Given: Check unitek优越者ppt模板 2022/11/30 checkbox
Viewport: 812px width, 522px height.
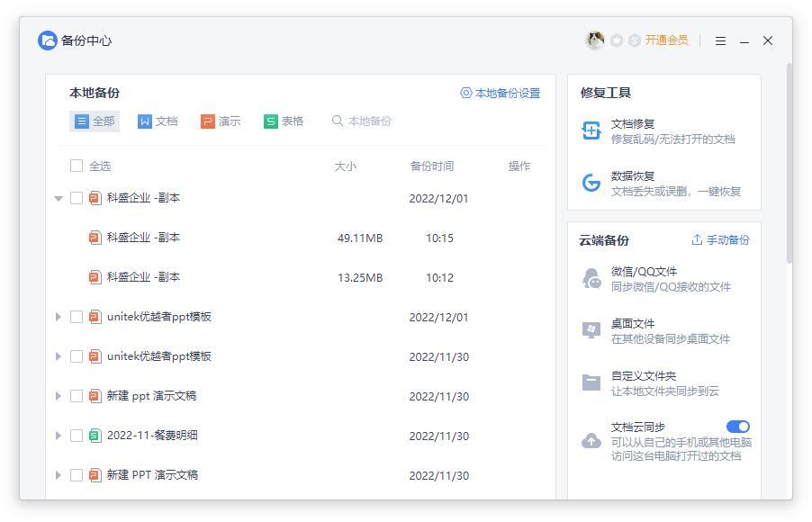Looking at the screenshot, I should [77, 356].
